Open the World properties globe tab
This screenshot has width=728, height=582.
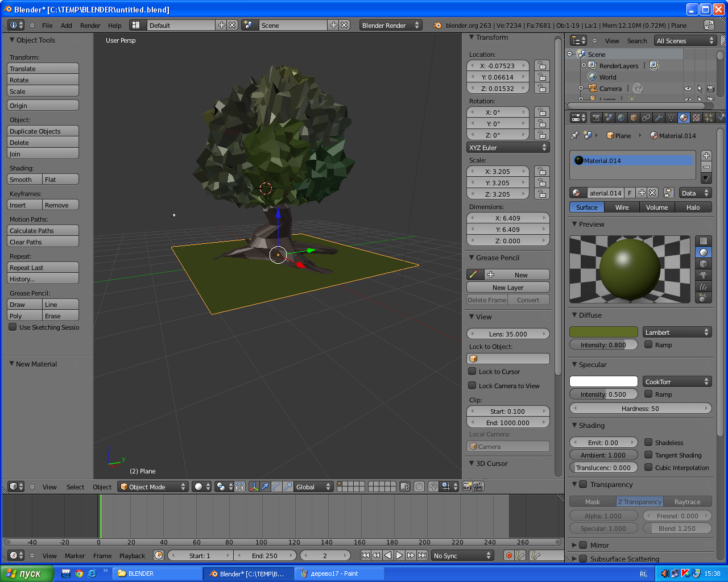coord(621,118)
